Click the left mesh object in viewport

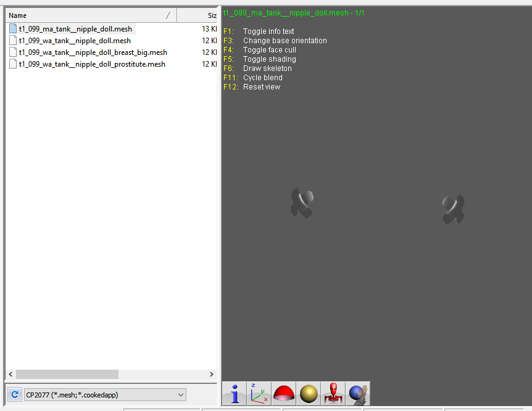click(302, 203)
